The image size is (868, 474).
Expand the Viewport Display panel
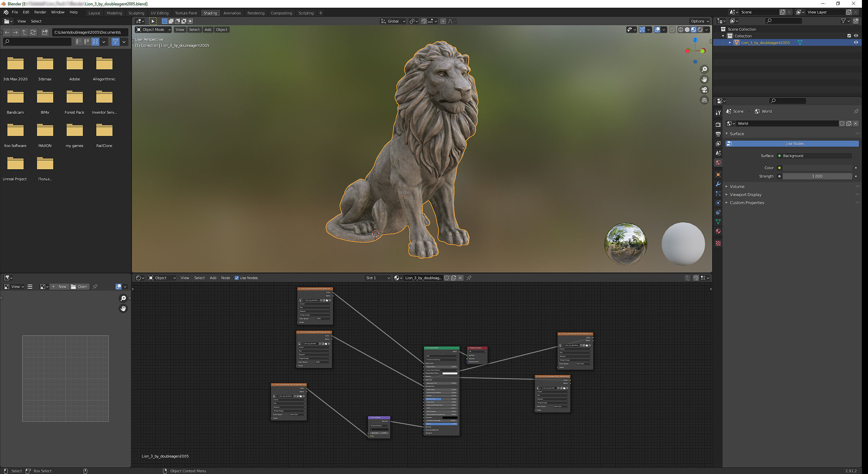point(745,194)
